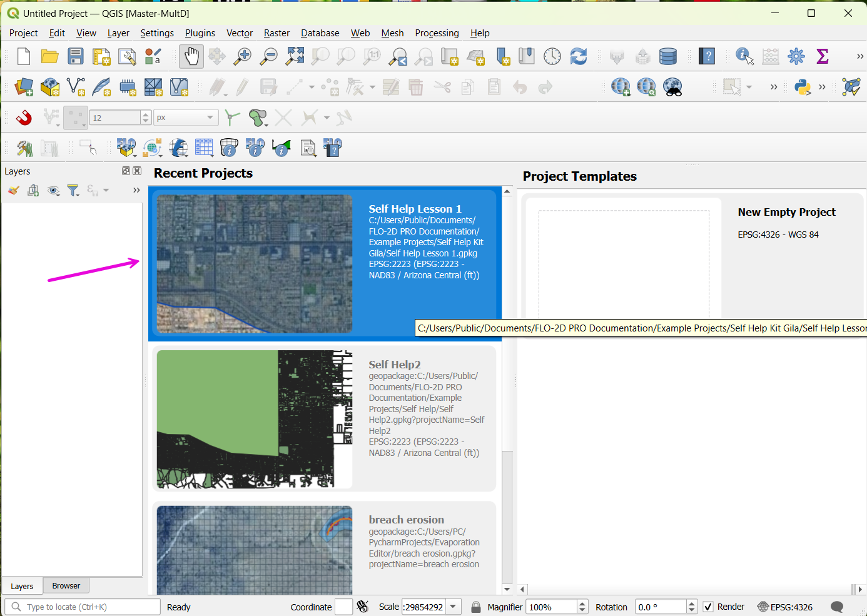Click the Zoom In magnifier tool
This screenshot has width=867, height=616.
point(243,56)
